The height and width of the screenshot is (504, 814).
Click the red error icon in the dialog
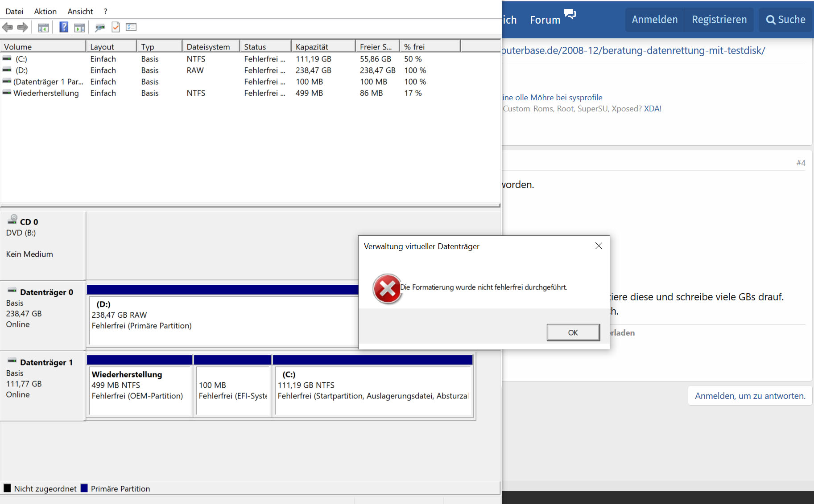pyautogui.click(x=387, y=289)
